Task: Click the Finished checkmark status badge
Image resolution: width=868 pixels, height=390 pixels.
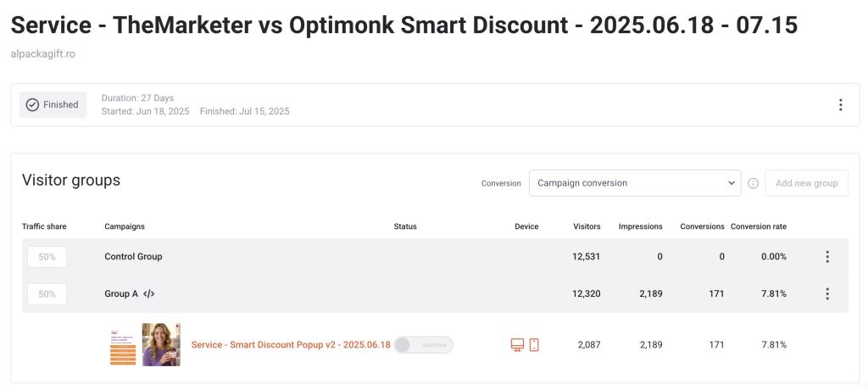Action: pos(53,105)
